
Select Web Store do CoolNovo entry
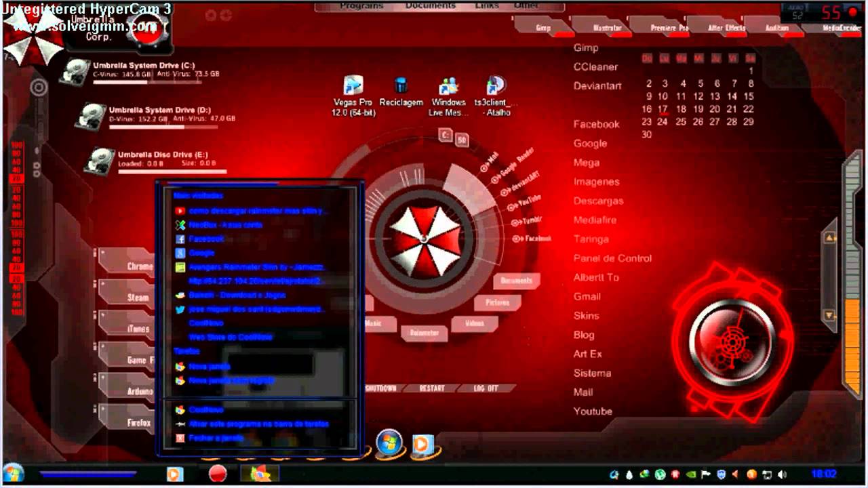click(231, 337)
